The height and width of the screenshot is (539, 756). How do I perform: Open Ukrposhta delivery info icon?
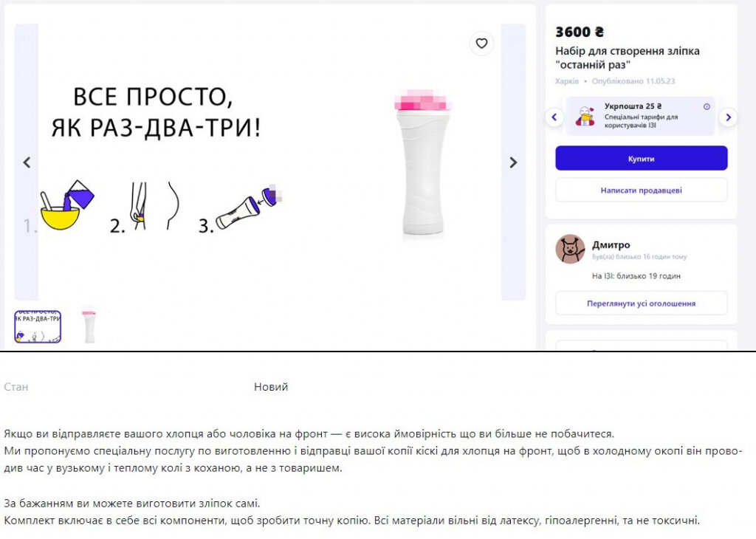[707, 106]
